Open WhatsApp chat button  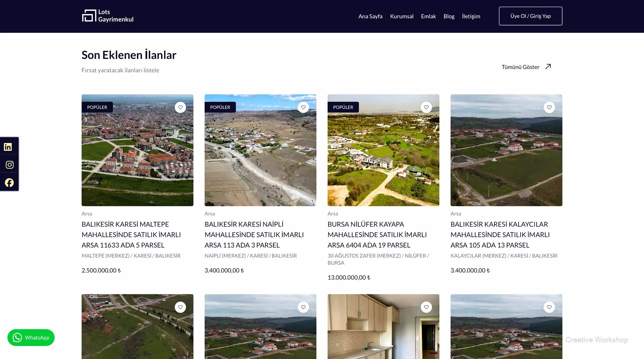click(31, 338)
